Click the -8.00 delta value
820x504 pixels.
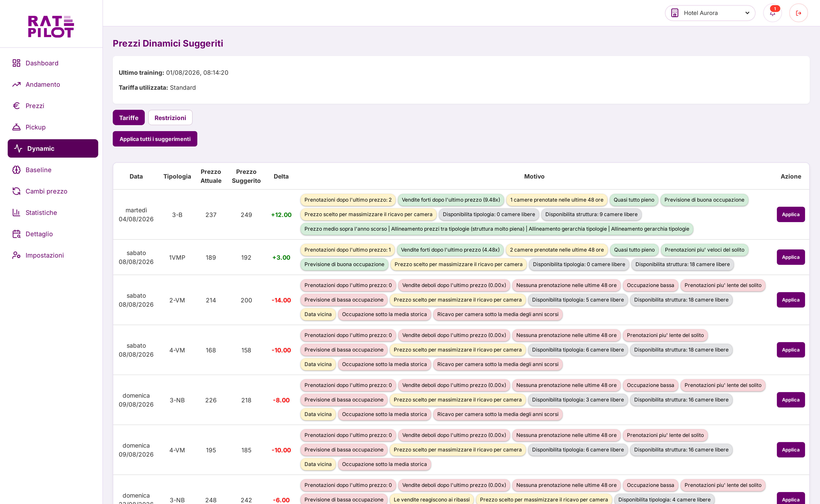pyautogui.click(x=281, y=400)
